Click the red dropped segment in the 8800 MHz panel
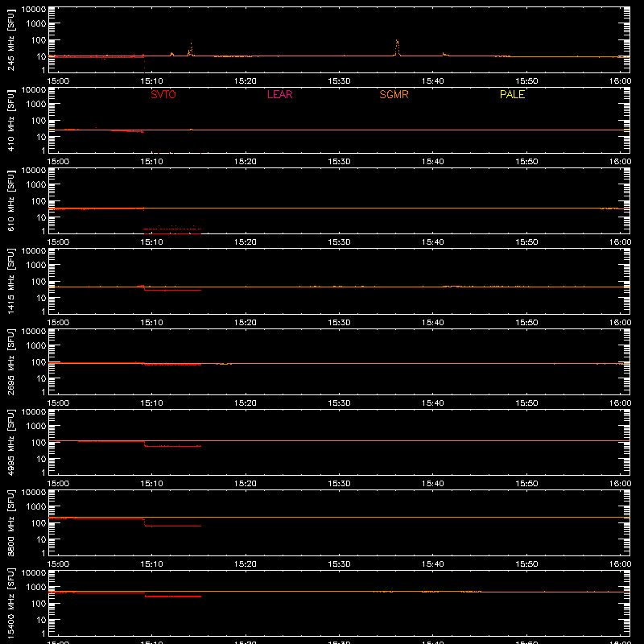Viewport: 644px width, 644px height. click(x=172, y=526)
